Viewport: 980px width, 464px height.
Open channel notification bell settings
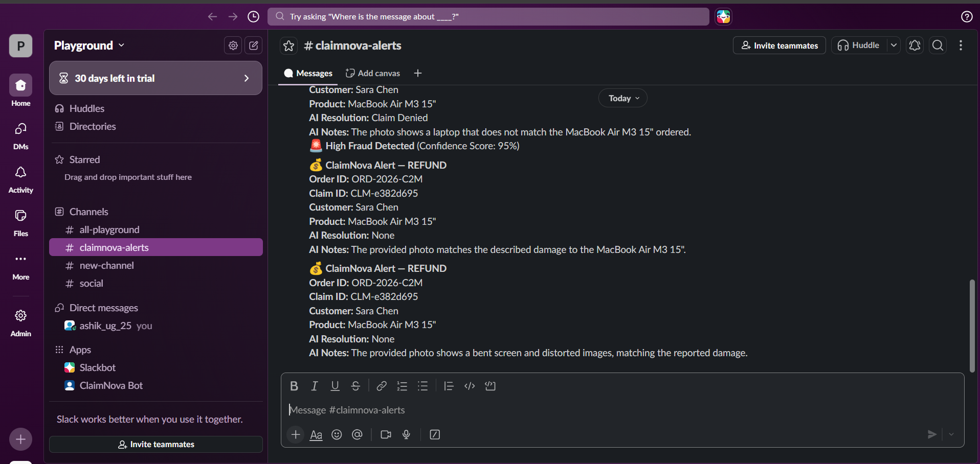(x=915, y=45)
